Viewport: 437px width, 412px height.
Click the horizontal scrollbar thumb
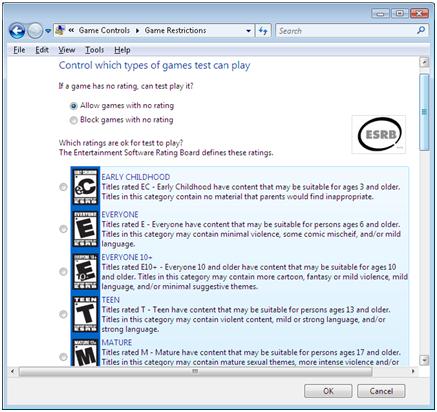pos(195,371)
